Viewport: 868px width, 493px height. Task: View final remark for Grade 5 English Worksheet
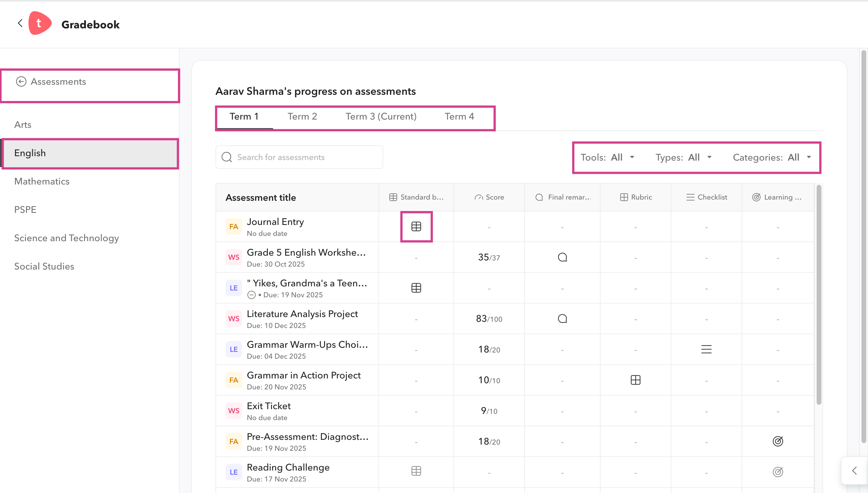[x=562, y=257]
